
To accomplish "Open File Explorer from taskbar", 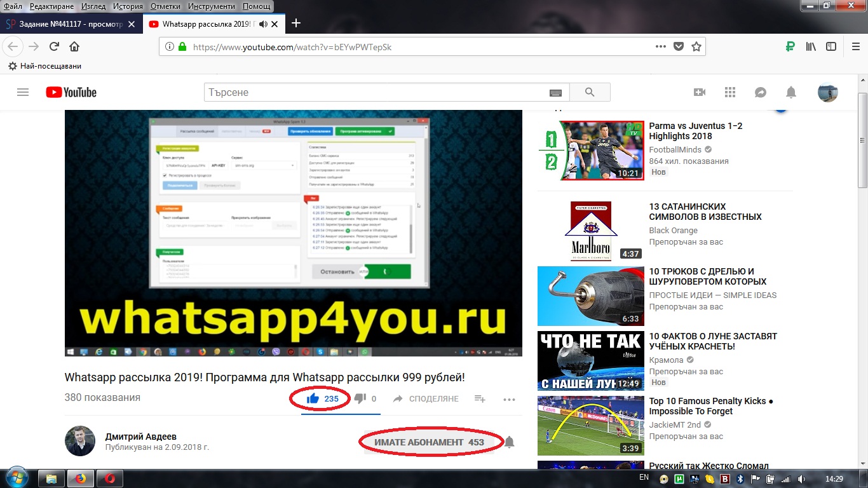I will click(51, 478).
